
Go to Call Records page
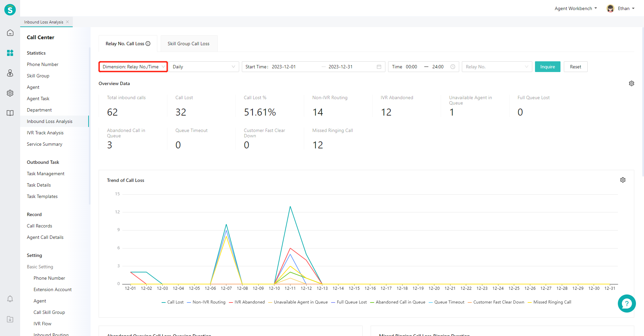pos(40,226)
